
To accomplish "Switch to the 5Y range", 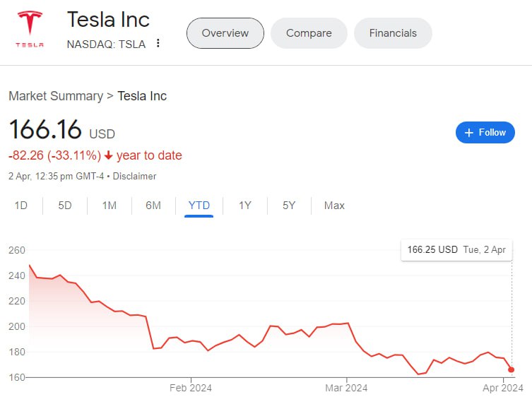I will (289, 206).
